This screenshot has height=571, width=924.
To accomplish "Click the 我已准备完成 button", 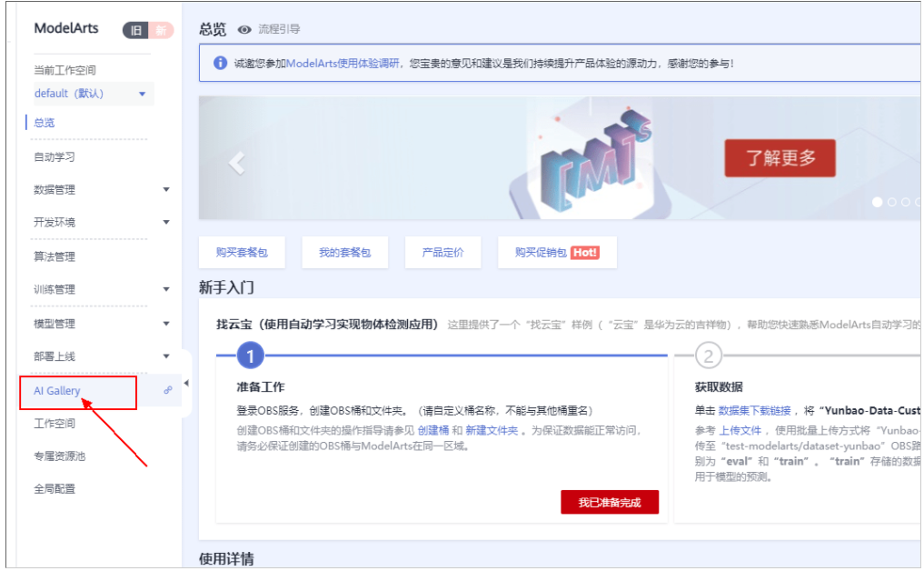I will pyautogui.click(x=610, y=502).
